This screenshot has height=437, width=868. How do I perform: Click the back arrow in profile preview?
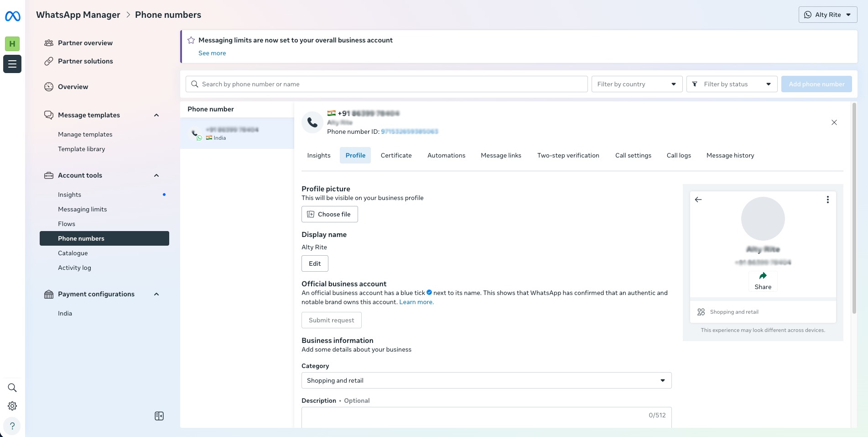coord(698,200)
